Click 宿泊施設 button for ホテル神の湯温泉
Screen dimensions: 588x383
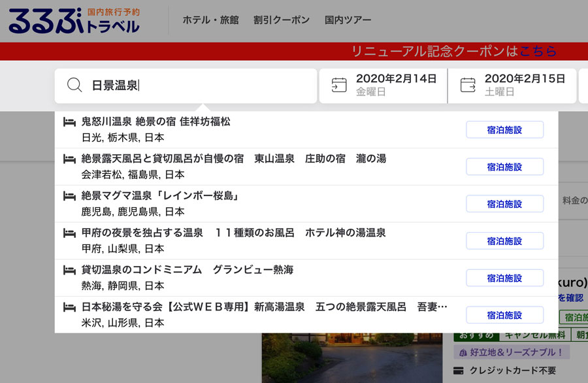pos(505,241)
